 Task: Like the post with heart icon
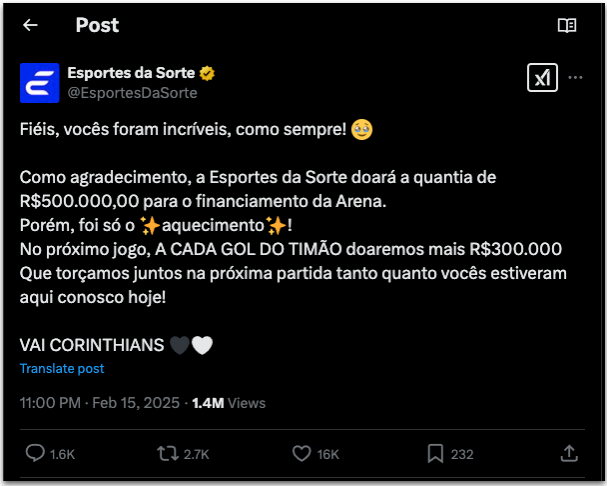(302, 453)
